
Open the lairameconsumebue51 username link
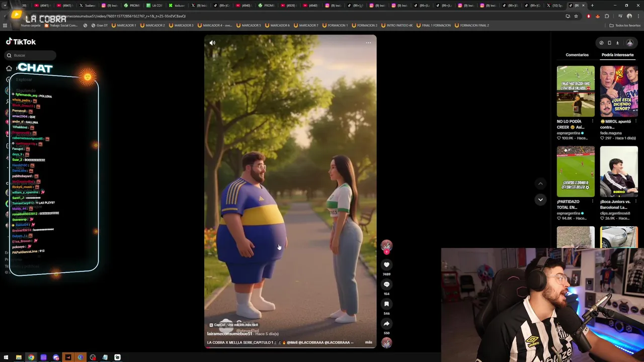coord(229,334)
